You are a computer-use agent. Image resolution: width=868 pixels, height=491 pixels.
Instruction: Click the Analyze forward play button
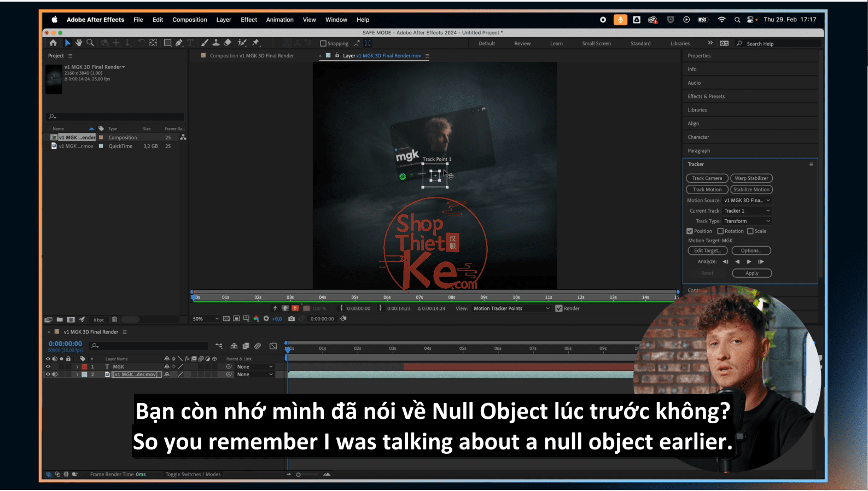pos(749,262)
